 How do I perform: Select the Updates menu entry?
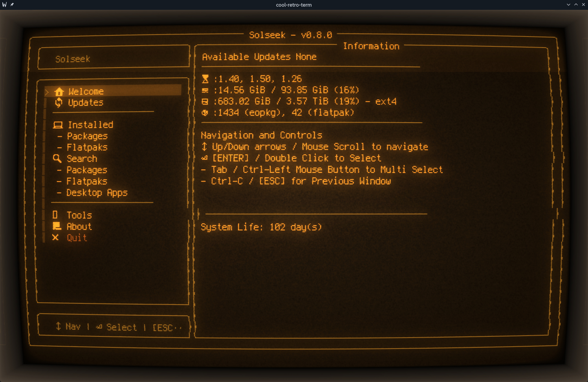point(85,103)
